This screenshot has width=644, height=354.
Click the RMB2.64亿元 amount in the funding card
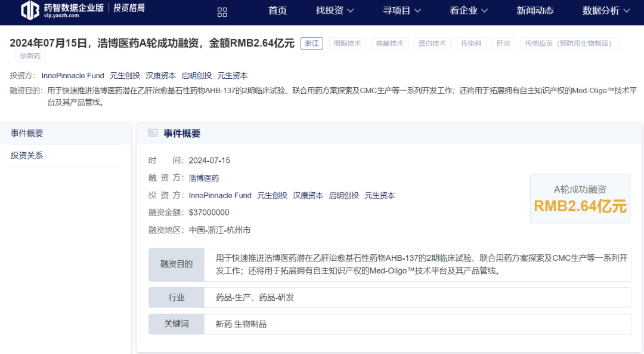click(580, 206)
